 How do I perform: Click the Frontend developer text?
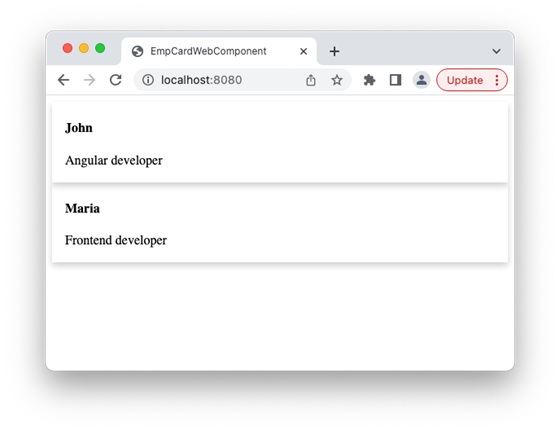coord(116,240)
